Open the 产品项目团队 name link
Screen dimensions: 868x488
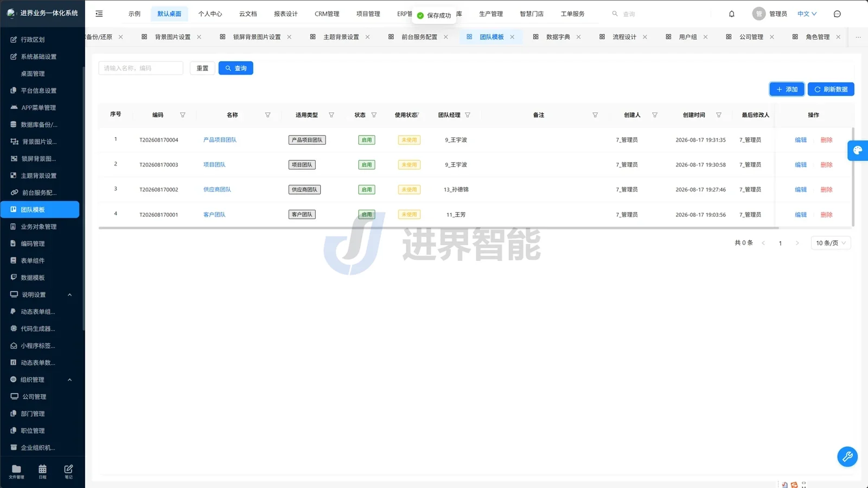220,140
